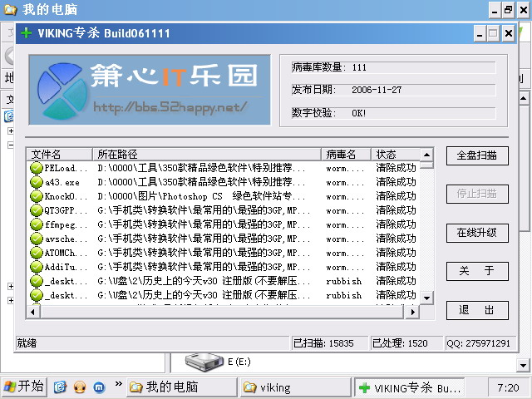Viewport: 532px width, 399px height.
Task: Sort by the 病毒名 column header
Action: (x=346, y=155)
